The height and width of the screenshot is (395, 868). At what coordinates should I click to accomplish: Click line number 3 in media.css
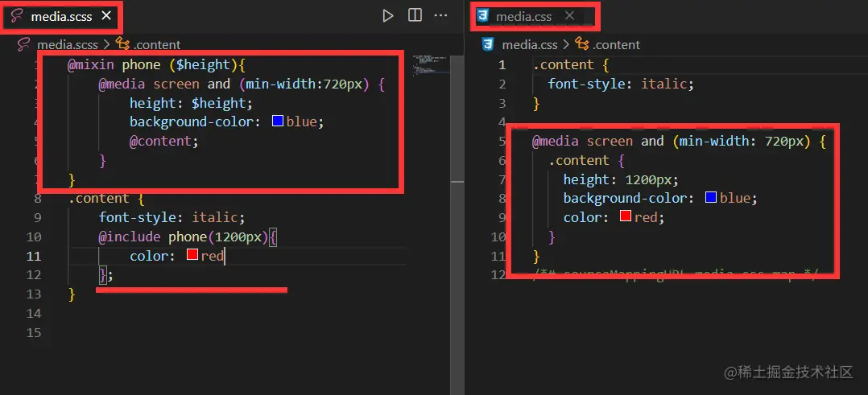coord(502,104)
